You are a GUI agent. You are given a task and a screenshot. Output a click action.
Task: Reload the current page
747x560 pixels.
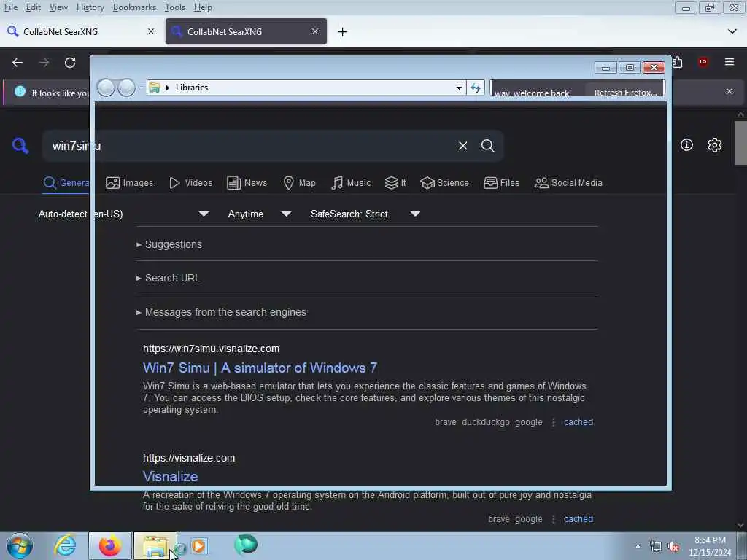coord(70,63)
